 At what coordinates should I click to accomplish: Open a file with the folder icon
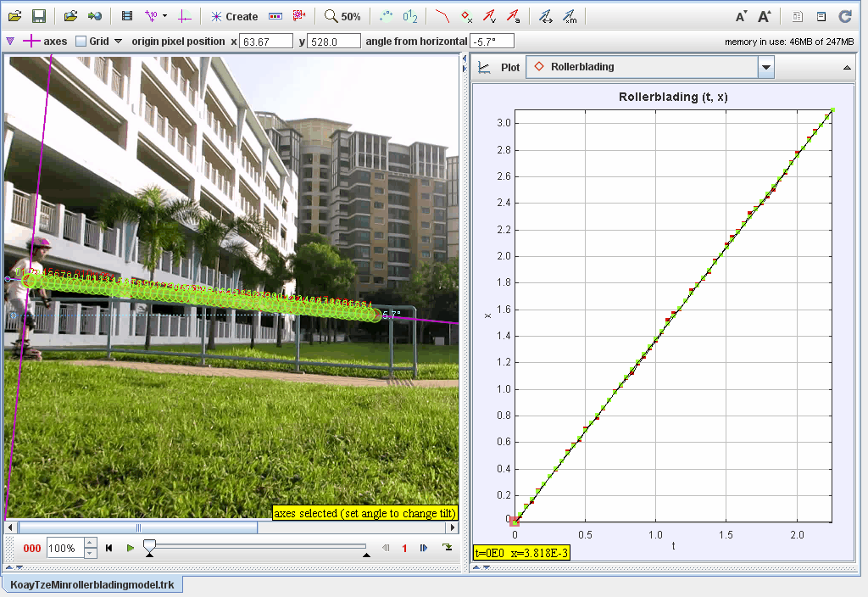15,16
